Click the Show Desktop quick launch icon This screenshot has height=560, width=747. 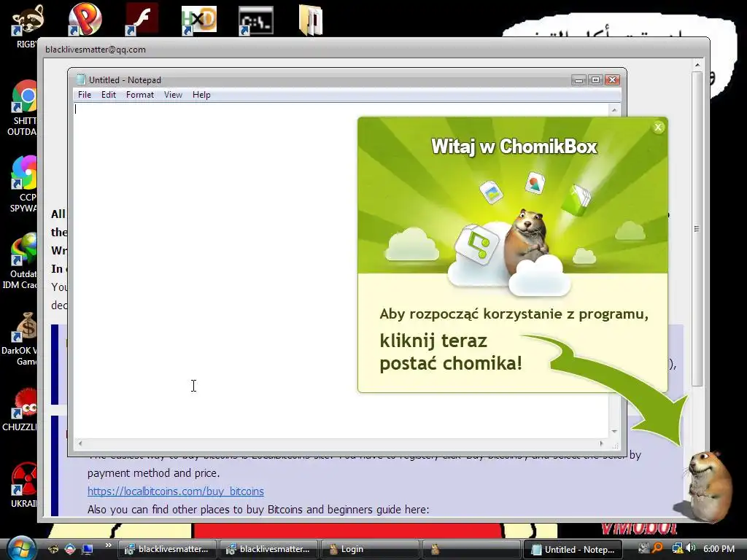coord(88,549)
